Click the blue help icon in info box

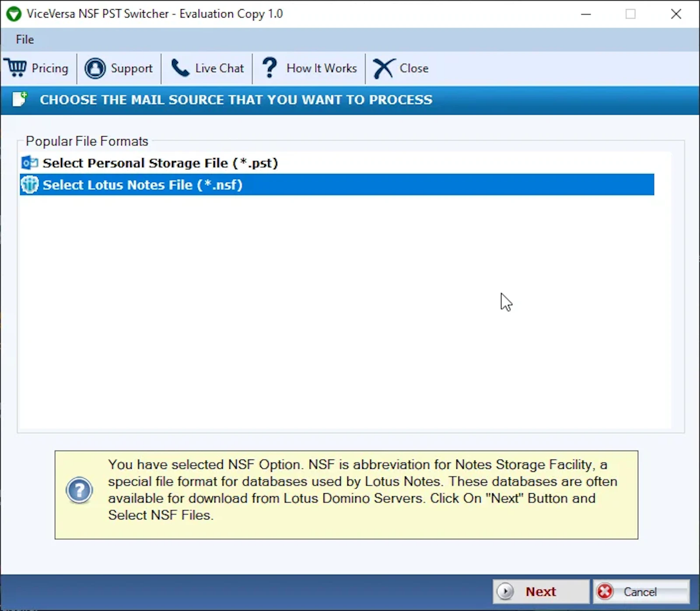(x=79, y=490)
